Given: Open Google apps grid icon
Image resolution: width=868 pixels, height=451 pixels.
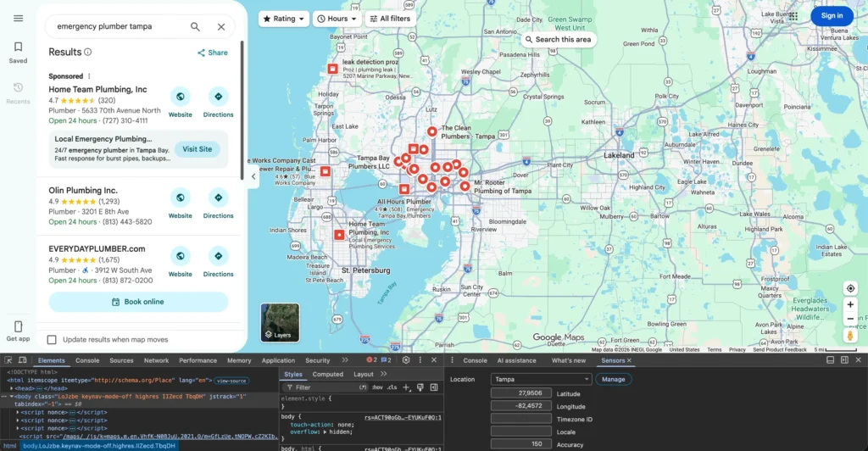Looking at the screenshot, I should click(793, 16).
